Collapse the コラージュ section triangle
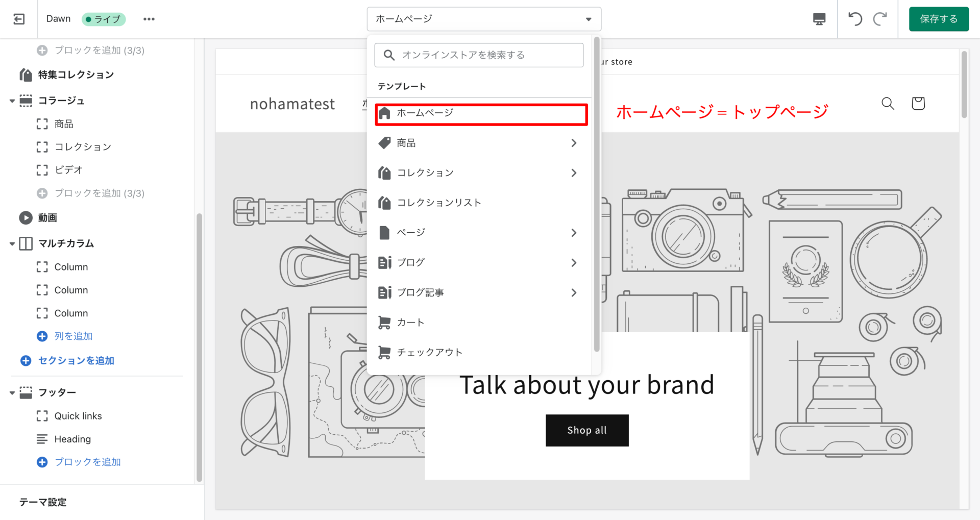The image size is (980, 520). 12,101
